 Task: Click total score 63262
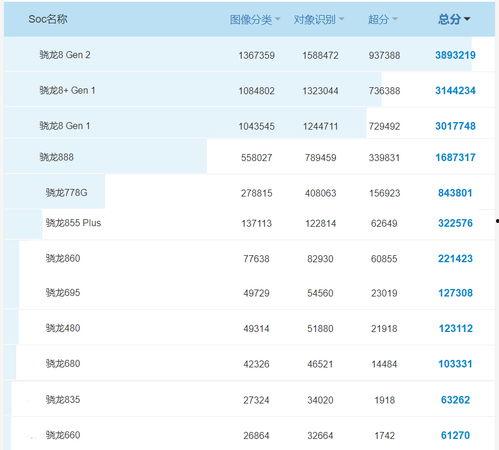pos(455,400)
